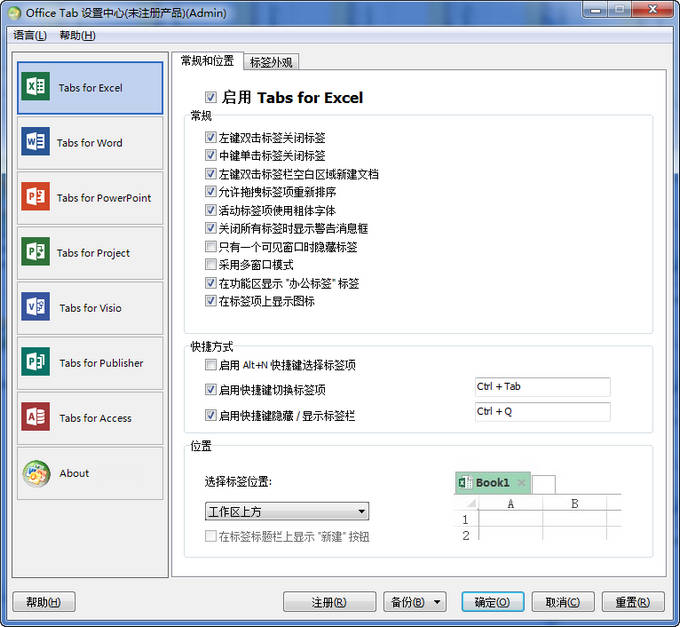The image size is (680, 627).
Task: Uncheck 中键单击标签关闭标签
Action: pos(211,155)
